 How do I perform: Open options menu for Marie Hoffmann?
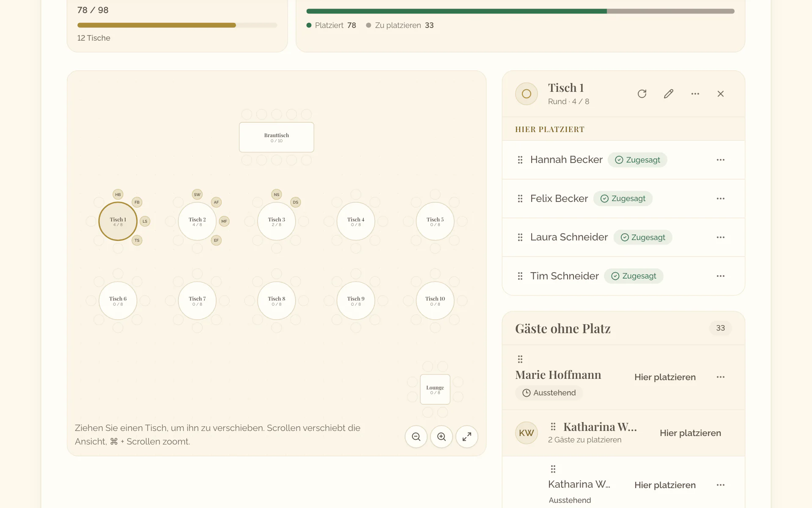(x=721, y=377)
